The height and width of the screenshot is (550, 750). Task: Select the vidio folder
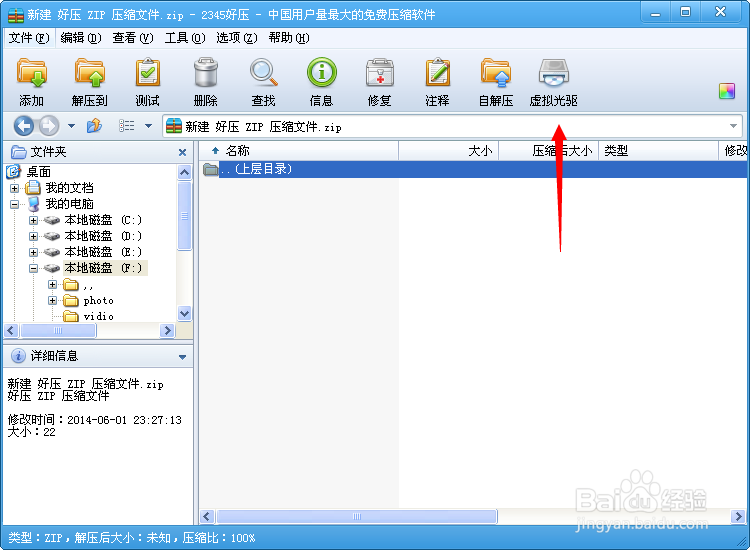(98, 316)
